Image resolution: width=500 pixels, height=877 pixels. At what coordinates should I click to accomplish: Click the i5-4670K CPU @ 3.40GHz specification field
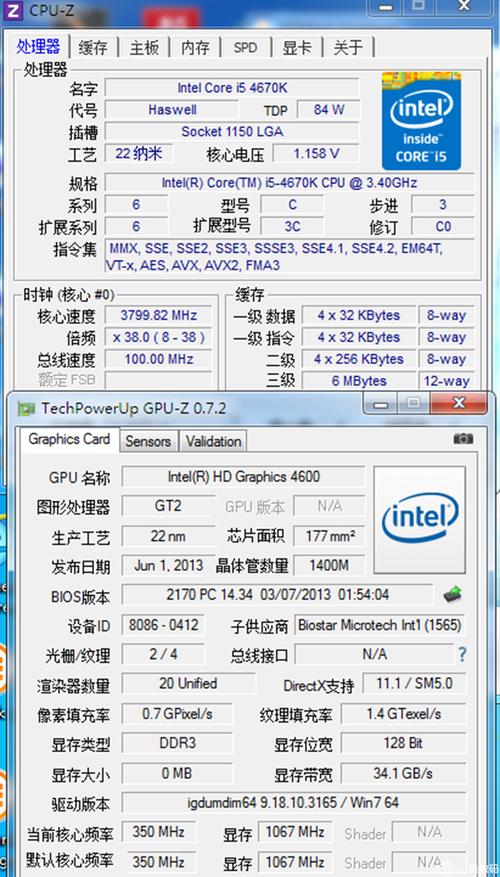pyautogui.click(x=289, y=183)
